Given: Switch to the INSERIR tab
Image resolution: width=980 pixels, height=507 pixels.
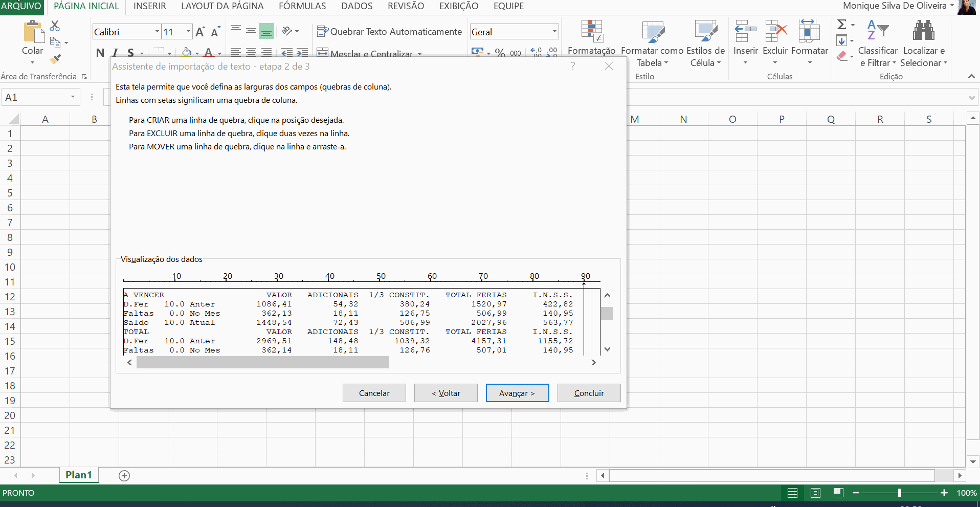Looking at the screenshot, I should click(x=150, y=6).
